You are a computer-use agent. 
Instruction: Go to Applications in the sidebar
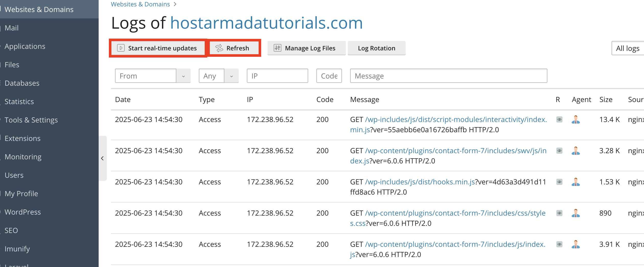[x=49, y=46]
